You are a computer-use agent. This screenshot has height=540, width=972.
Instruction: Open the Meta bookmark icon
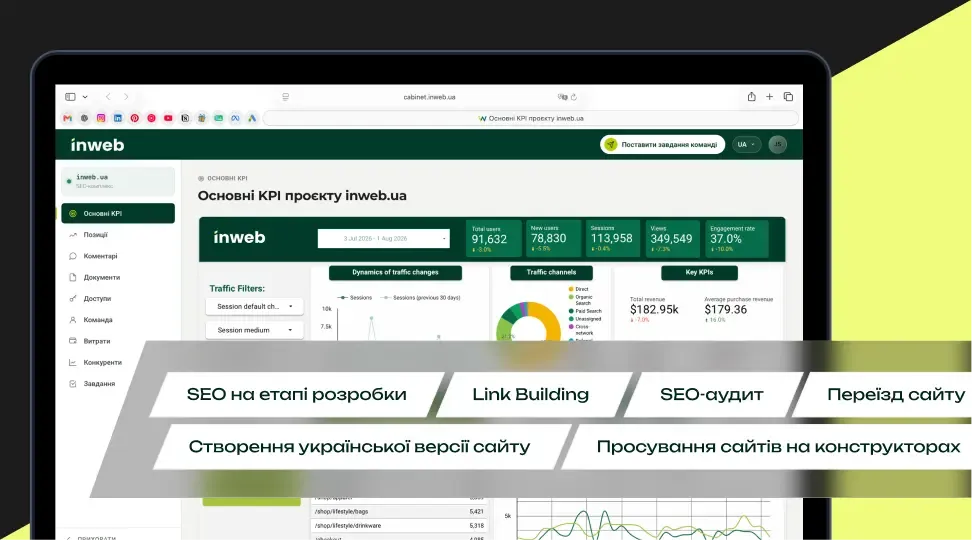(235, 118)
